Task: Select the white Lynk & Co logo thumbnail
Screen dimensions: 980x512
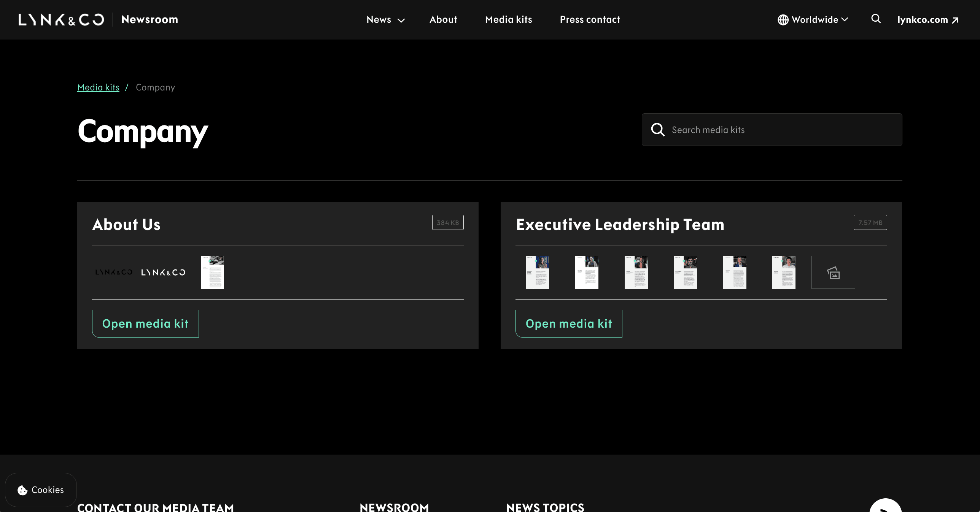Action: (x=163, y=272)
